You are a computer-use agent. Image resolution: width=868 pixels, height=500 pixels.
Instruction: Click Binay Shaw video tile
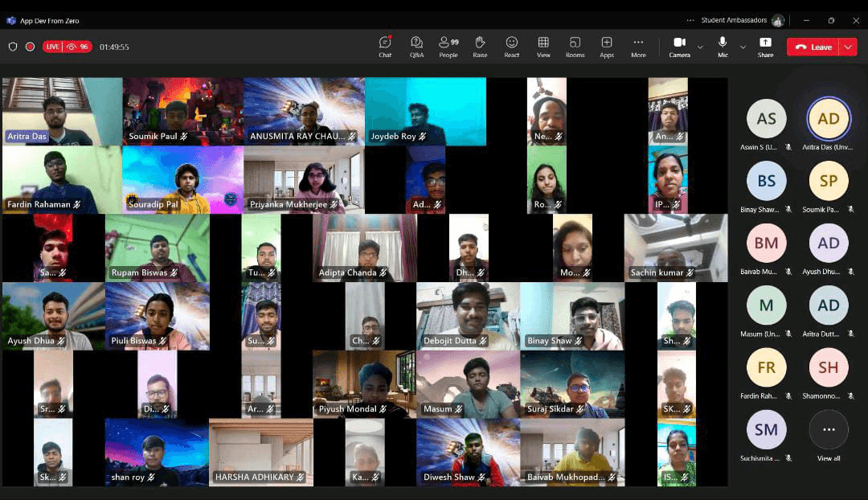tap(572, 316)
